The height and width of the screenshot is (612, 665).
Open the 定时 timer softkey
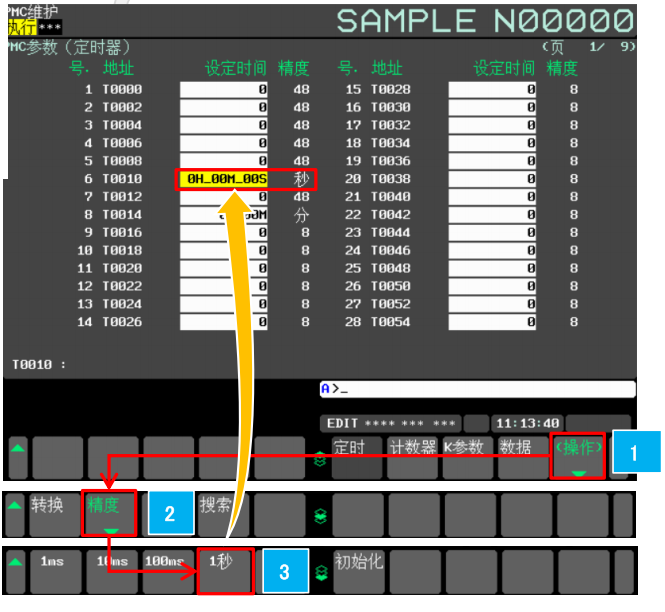[x=357, y=458]
